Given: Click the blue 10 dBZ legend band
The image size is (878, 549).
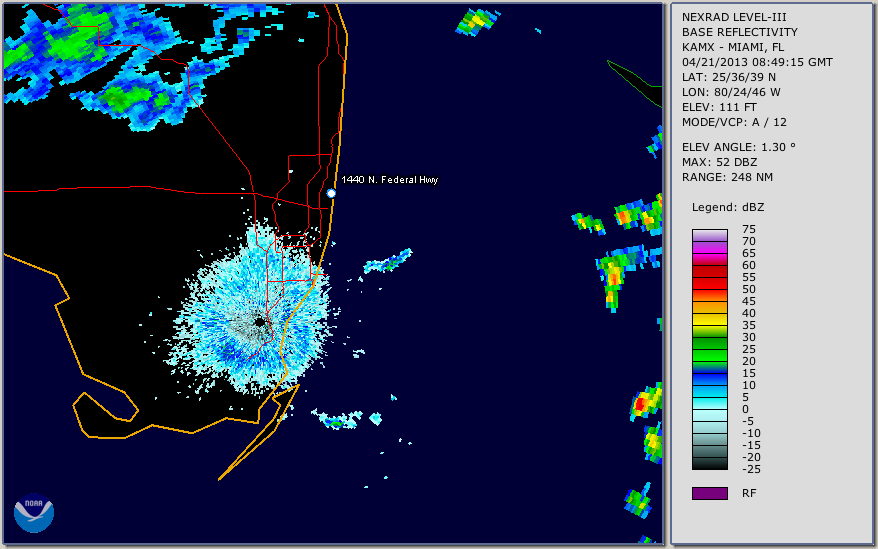Looking at the screenshot, I should click(709, 385).
